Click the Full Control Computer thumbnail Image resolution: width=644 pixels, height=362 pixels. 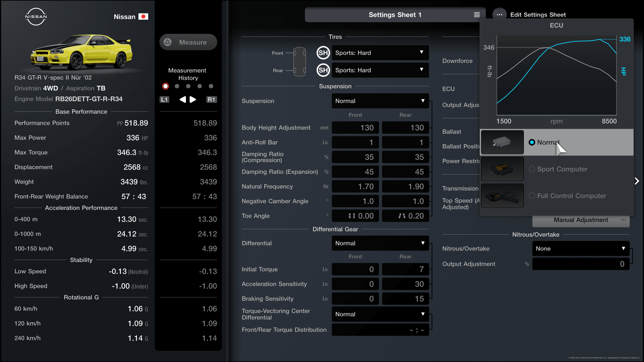(502, 196)
